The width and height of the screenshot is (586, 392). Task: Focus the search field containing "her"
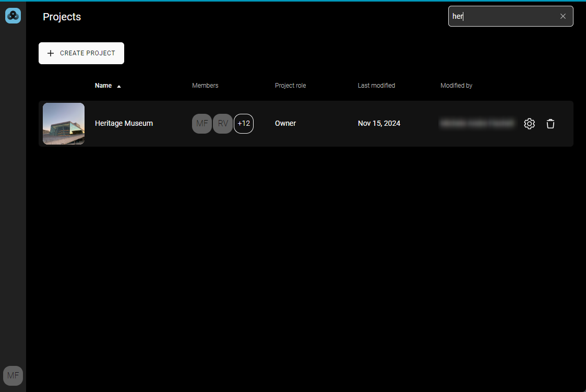click(501, 16)
